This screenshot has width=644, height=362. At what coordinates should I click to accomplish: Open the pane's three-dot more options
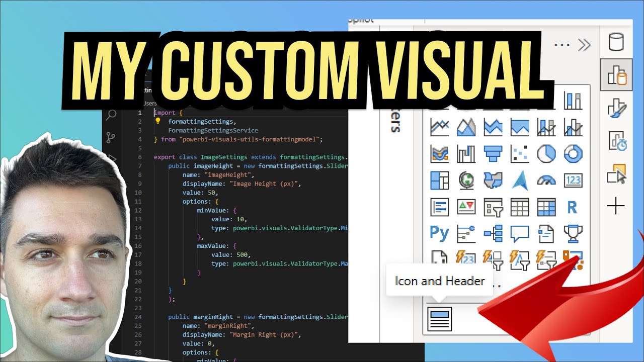[561, 45]
